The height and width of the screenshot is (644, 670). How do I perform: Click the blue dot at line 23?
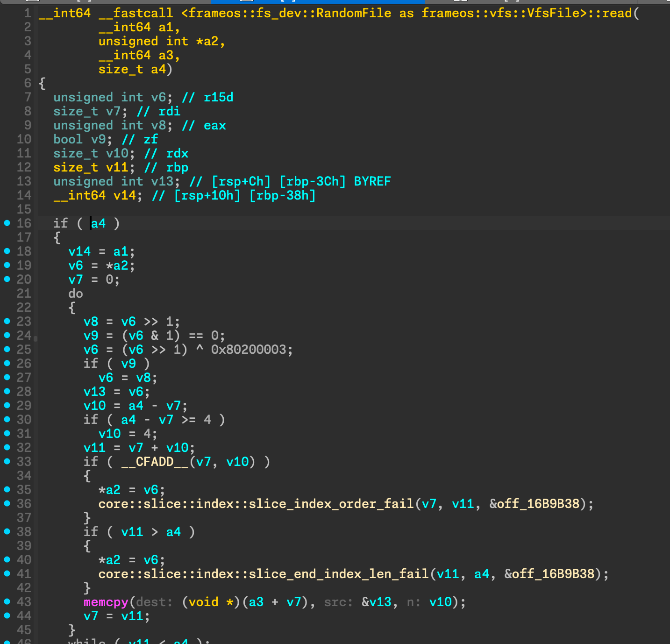[7, 322]
